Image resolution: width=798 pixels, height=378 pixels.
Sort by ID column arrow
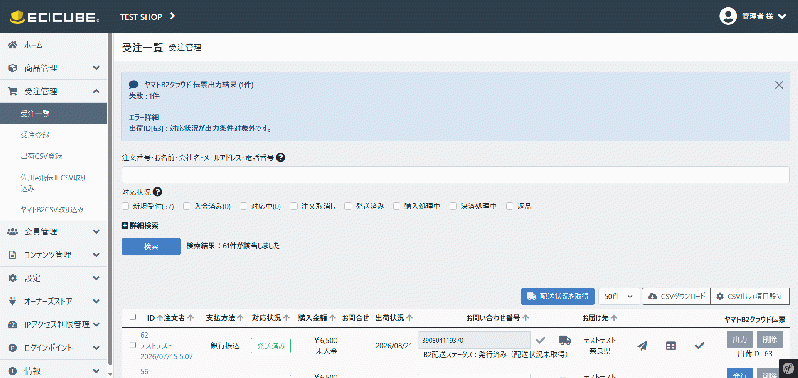[x=159, y=318]
